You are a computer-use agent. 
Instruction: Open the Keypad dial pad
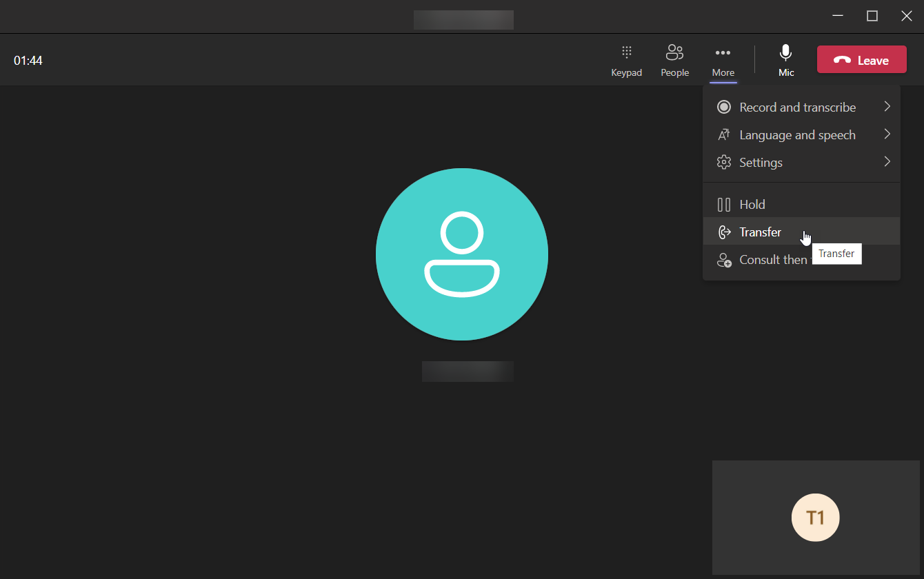coord(626,60)
